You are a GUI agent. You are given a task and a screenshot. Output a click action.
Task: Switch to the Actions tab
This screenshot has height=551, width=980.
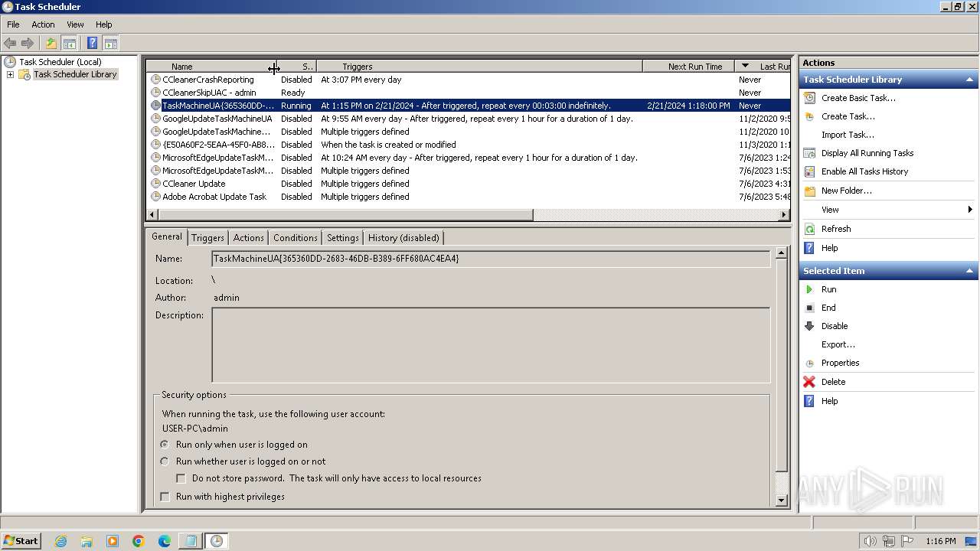click(248, 238)
